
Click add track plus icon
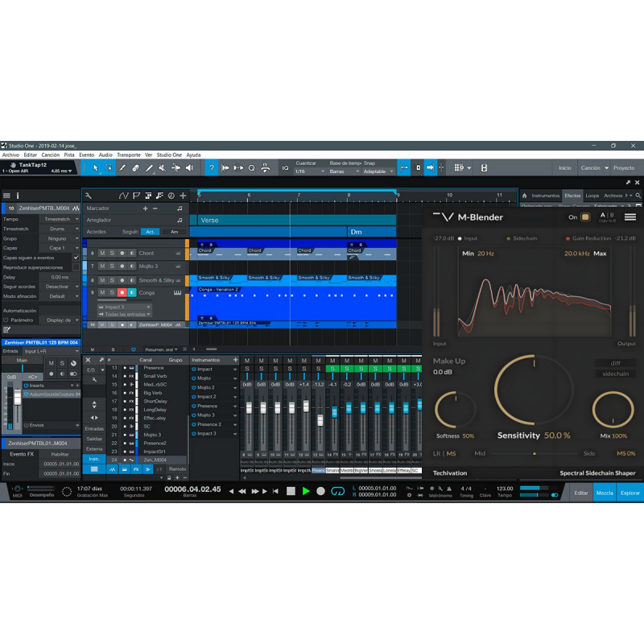pos(184,196)
